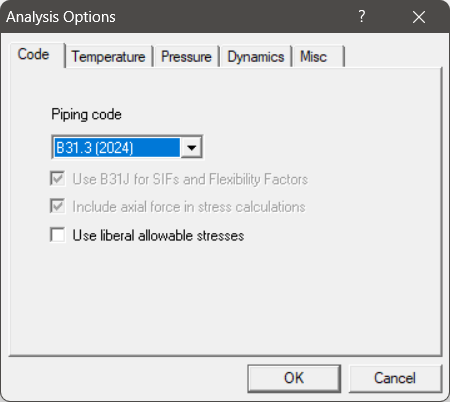Viewport: 450px width, 402px height.
Task: Switch to the Temperature tab
Action: click(x=109, y=56)
